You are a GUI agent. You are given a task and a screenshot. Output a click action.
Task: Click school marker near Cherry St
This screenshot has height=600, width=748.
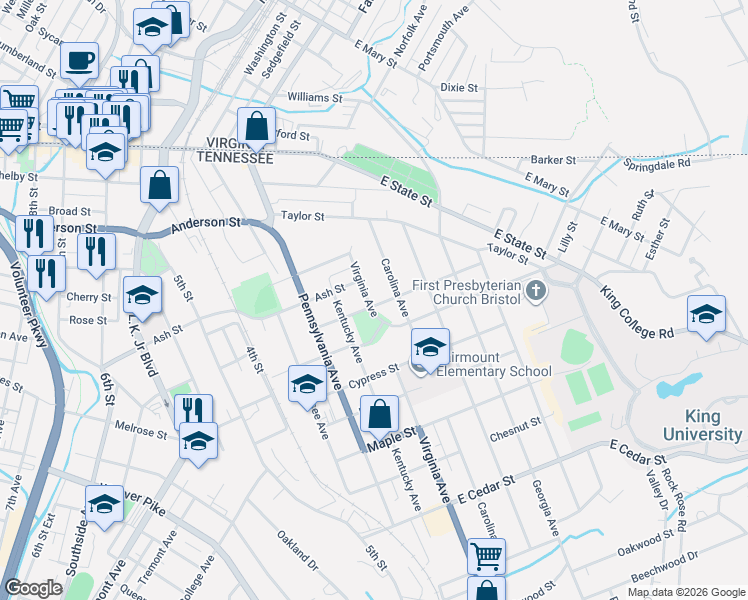[x=142, y=296]
